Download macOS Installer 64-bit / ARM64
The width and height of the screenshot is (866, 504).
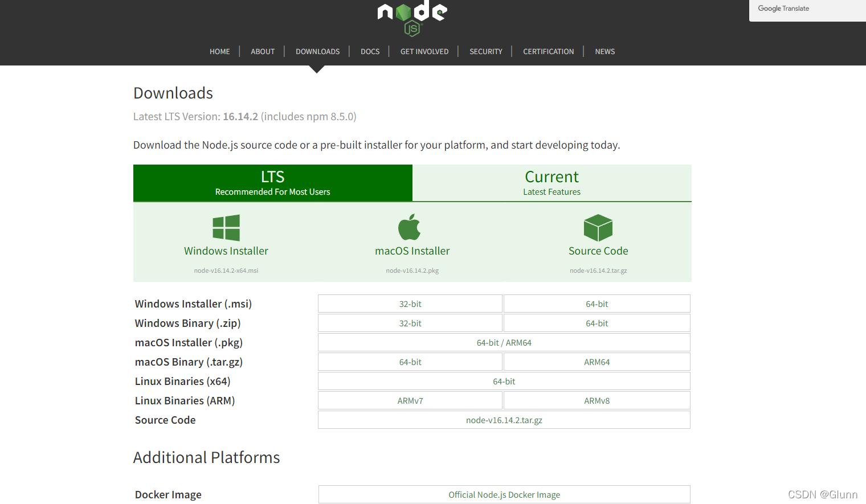[504, 342]
